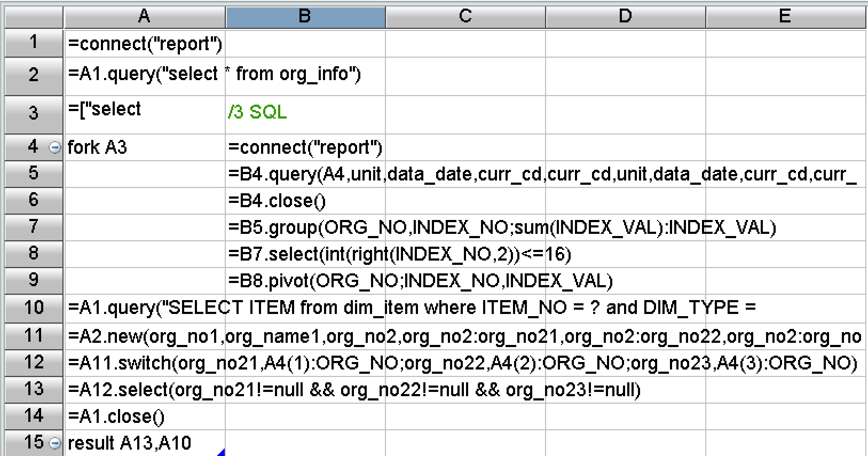868x456 pixels.
Task: Click cell A10 with SELECT ITEM query
Action: point(145,309)
